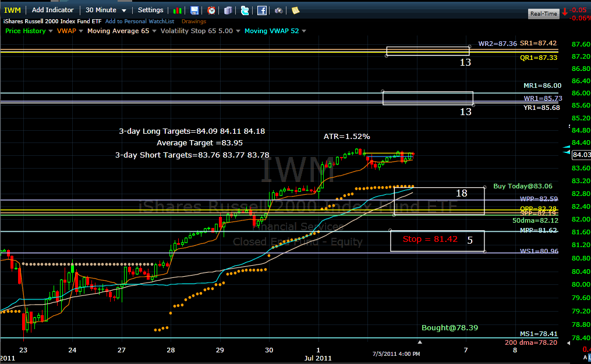Screen dimensions: 591x364
Task: Open the alarm clock alert icon
Action: tap(211, 10)
